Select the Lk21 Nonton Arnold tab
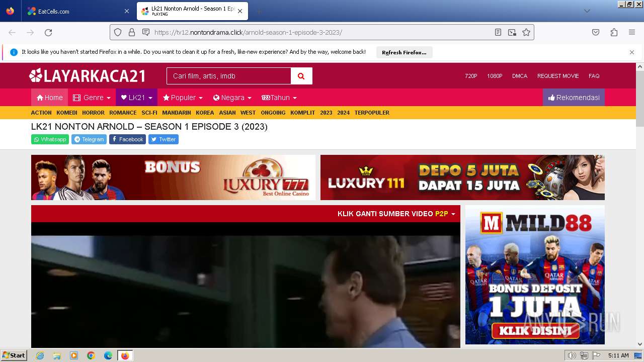This screenshot has height=362, width=644. pyautogui.click(x=192, y=11)
